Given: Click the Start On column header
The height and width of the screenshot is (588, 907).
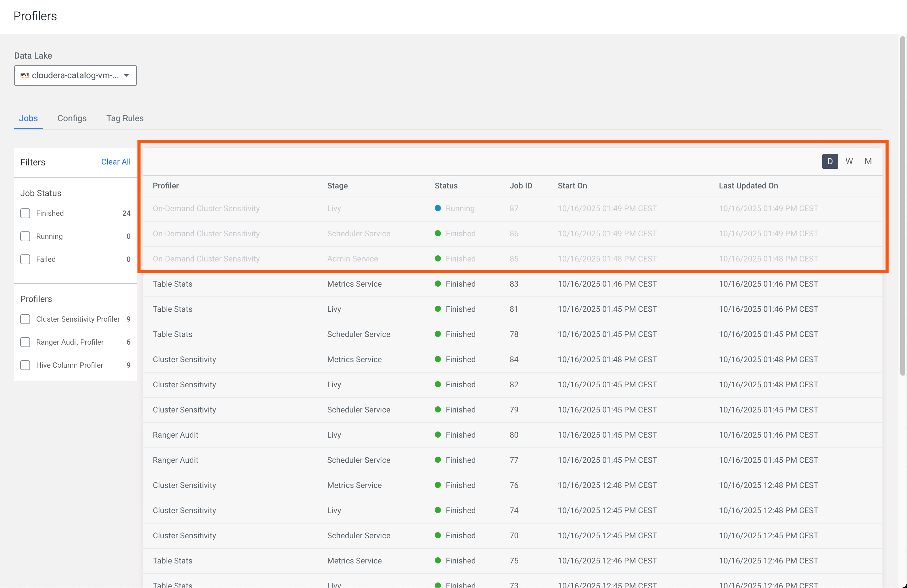Looking at the screenshot, I should point(572,186).
